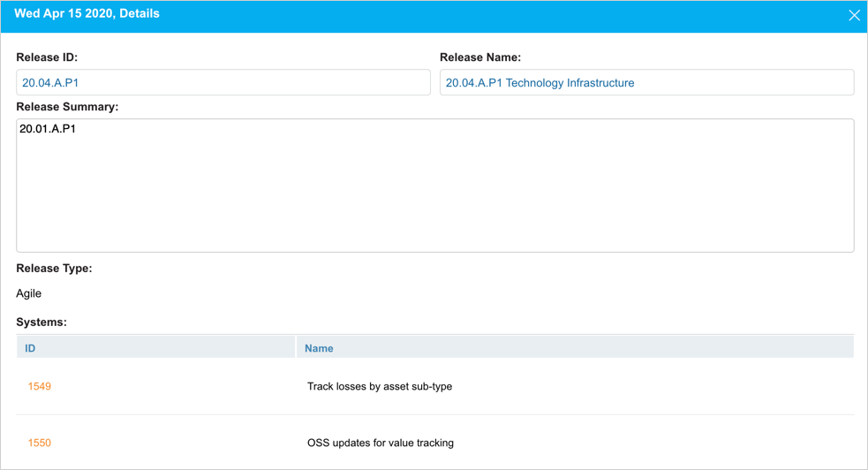Click the 'Release Name:' label
The height and width of the screenshot is (470, 868).
click(x=480, y=57)
